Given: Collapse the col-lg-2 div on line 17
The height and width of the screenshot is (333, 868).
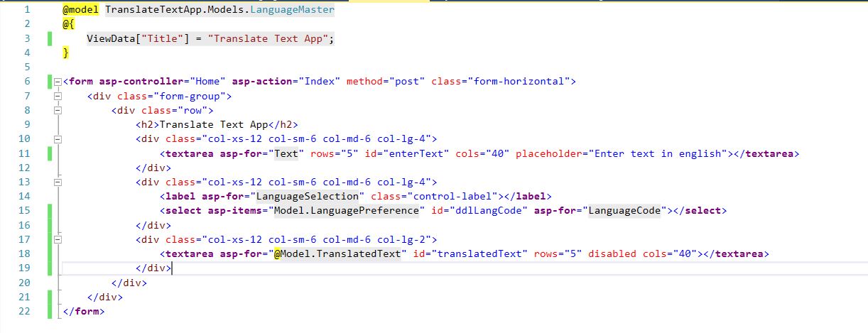Looking at the screenshot, I should (58, 240).
